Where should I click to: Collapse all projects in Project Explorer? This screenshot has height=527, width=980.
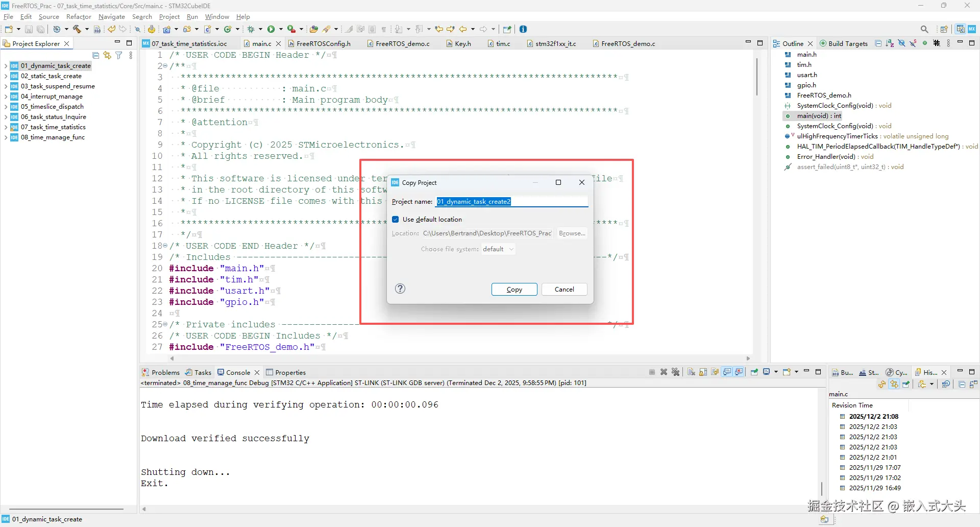pos(96,55)
